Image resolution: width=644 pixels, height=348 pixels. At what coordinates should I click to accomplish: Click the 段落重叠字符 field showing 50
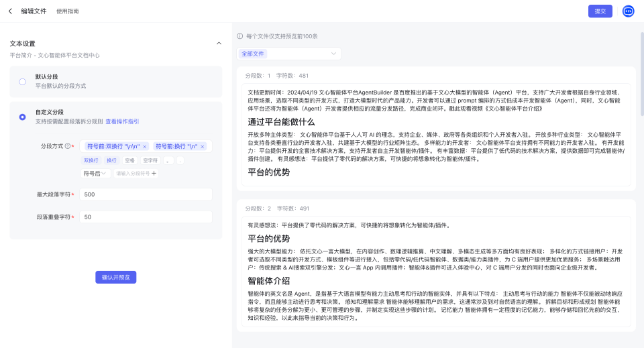pos(146,217)
